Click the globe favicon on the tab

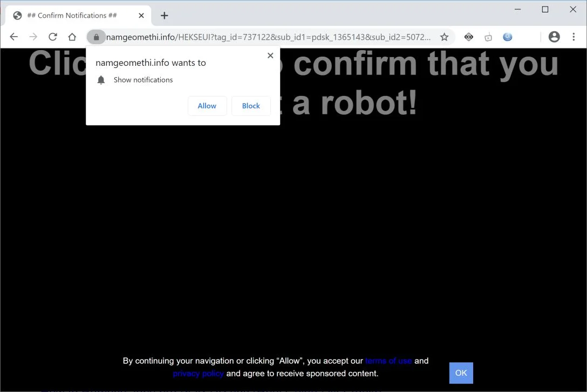pos(17,15)
